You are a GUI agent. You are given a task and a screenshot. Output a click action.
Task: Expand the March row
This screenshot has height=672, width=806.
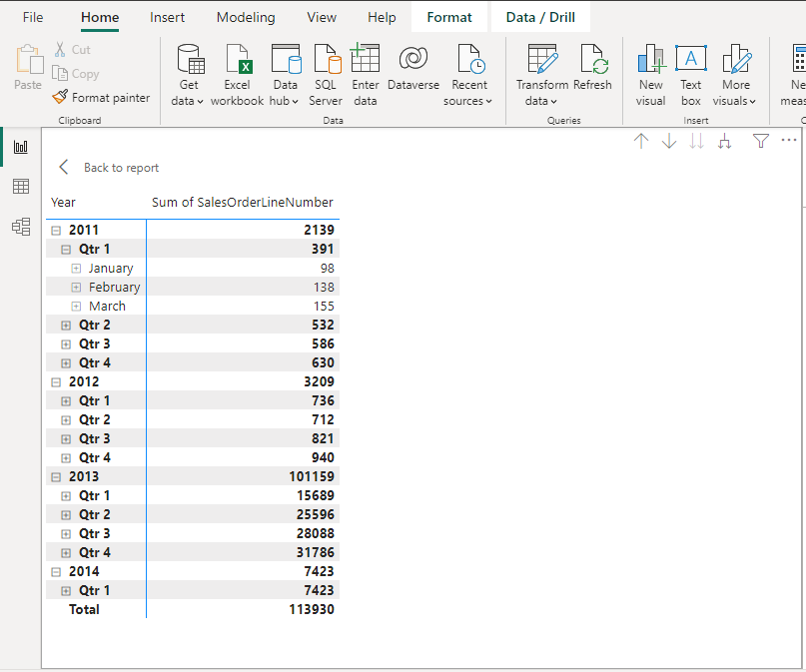(76, 307)
